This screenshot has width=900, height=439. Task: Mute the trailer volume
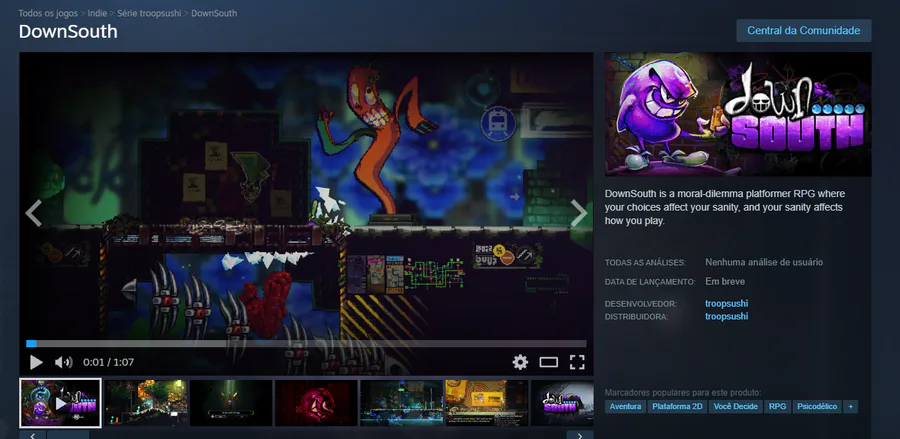coord(63,362)
